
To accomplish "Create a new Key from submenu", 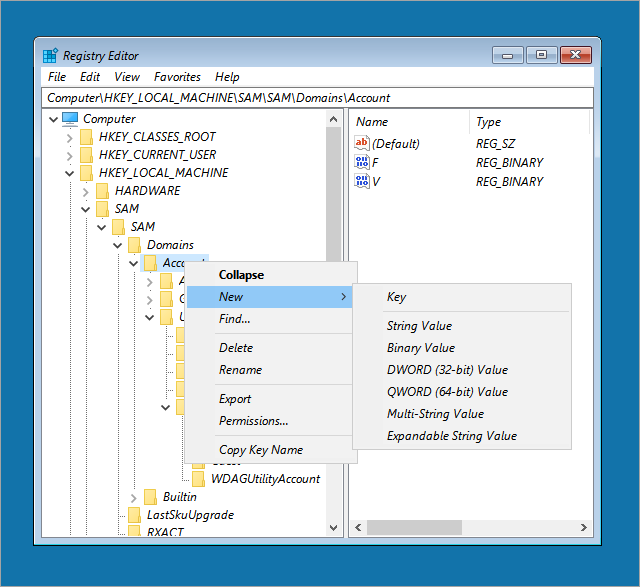I will click(x=462, y=297).
